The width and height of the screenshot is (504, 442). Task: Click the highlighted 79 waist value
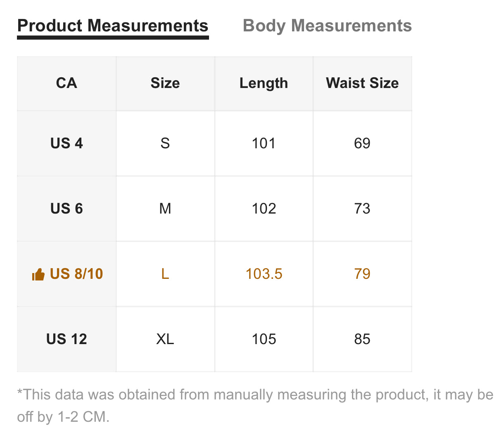point(362,274)
